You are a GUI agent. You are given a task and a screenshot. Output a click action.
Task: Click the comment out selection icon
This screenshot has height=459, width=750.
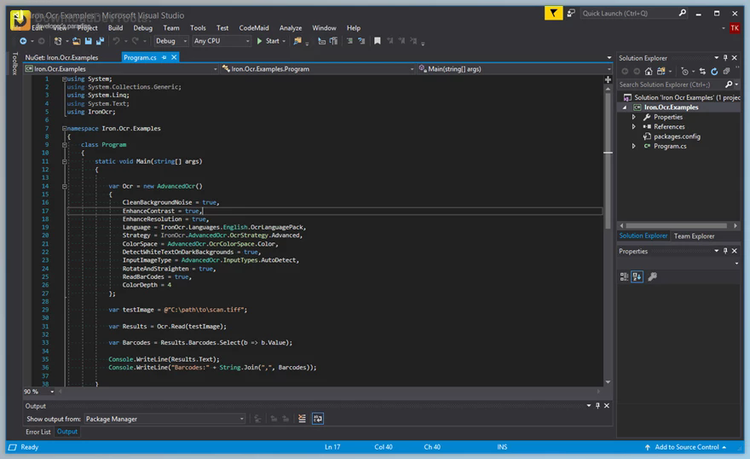[x=350, y=41]
